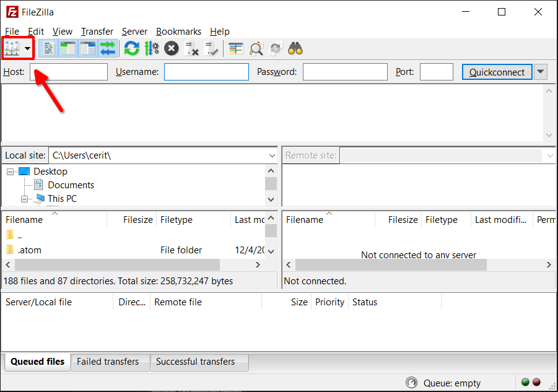The height and width of the screenshot is (392, 558).
Task: Open the Transfer menu
Action: pos(97,32)
